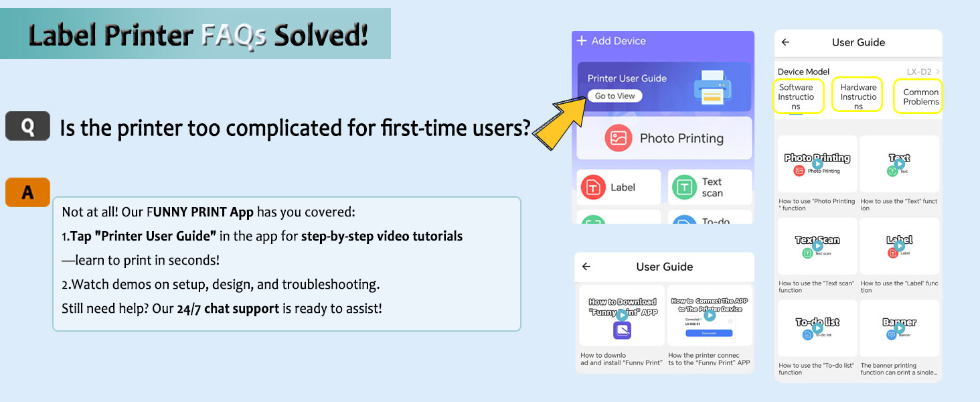This screenshot has height=402, width=980.
Task: Play the Banner tutorial video
Action: pyautogui.click(x=899, y=328)
